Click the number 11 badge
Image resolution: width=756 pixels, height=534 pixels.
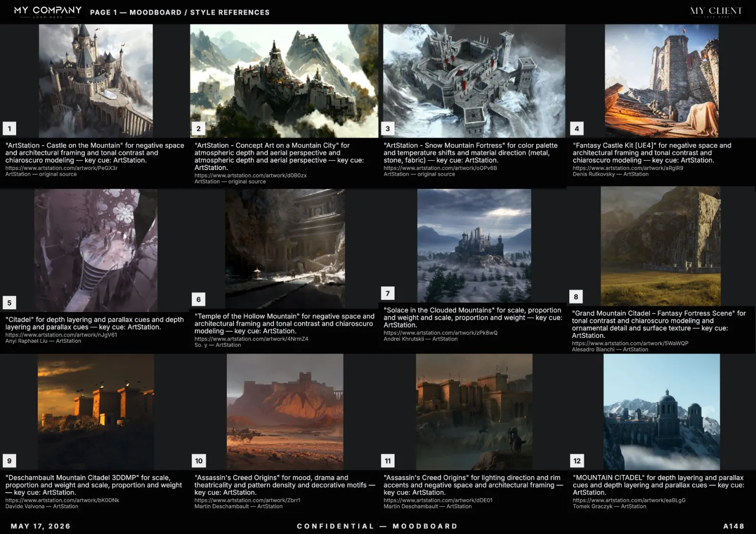tap(388, 461)
